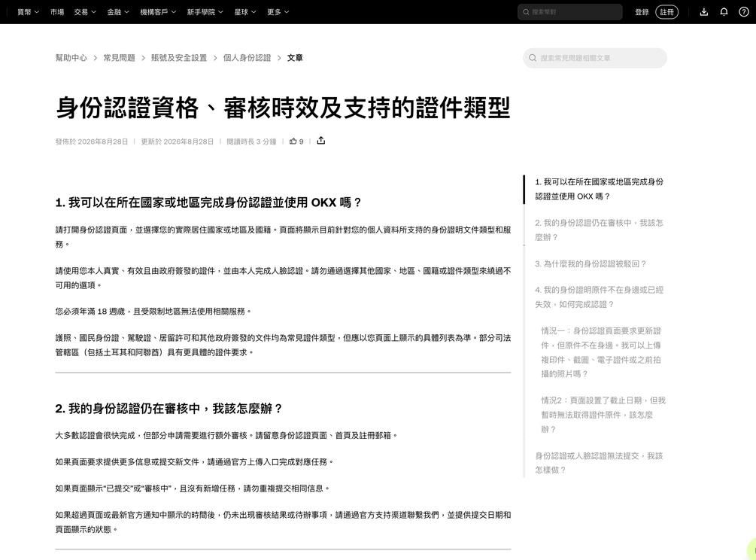This screenshot has height=560, width=756.
Task: Click the magnifier icon in help center search
Action: 533,58
